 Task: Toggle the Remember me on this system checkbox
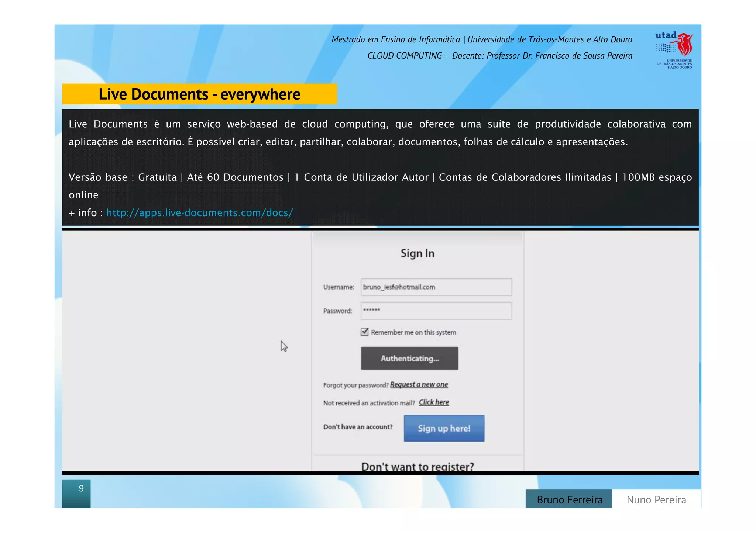click(x=364, y=332)
